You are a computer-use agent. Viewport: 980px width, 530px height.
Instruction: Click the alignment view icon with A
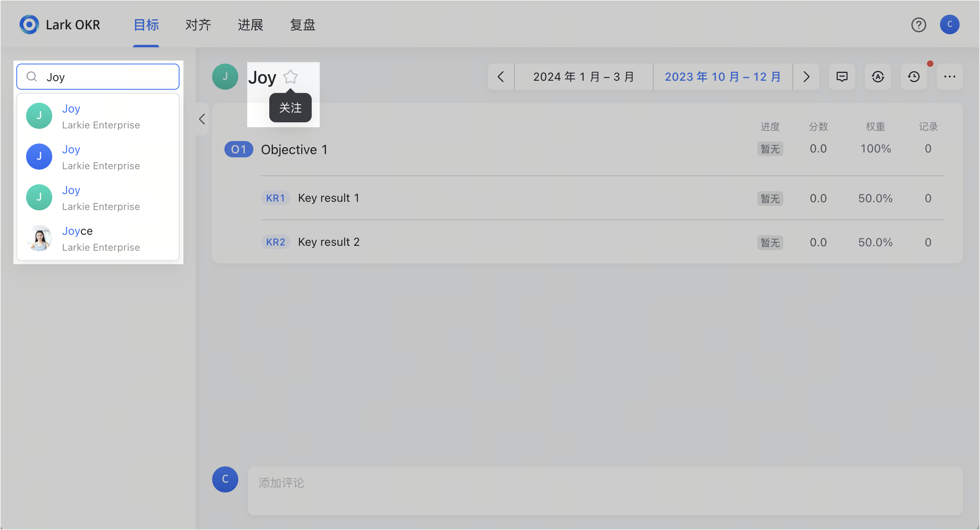pos(878,77)
